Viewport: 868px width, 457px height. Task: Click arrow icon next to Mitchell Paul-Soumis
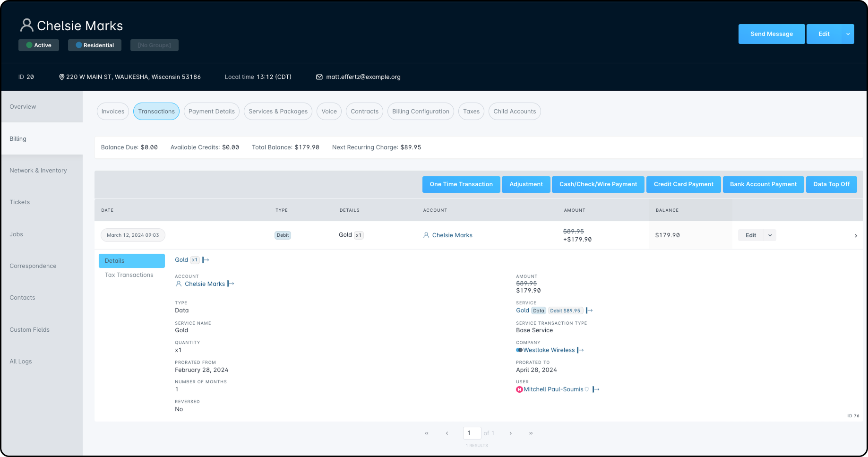pyautogui.click(x=596, y=389)
